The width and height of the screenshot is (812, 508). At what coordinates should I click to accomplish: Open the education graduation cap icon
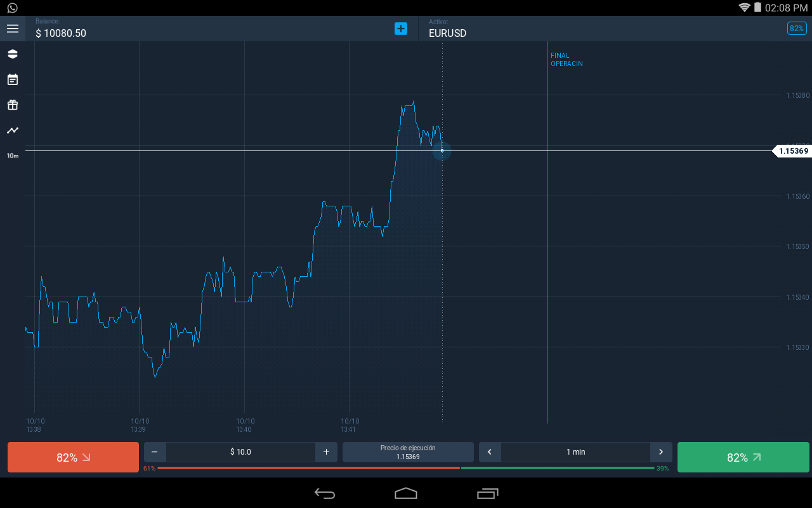tap(13, 54)
